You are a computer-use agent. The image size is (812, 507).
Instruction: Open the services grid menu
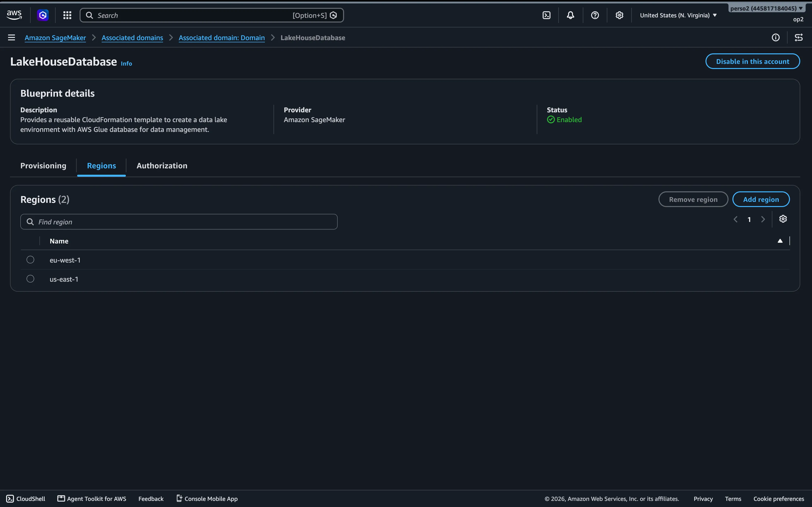[67, 15]
